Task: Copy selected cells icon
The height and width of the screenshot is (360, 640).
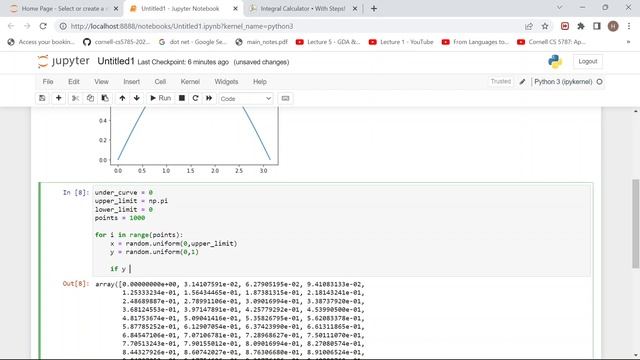Action: click(x=90, y=98)
